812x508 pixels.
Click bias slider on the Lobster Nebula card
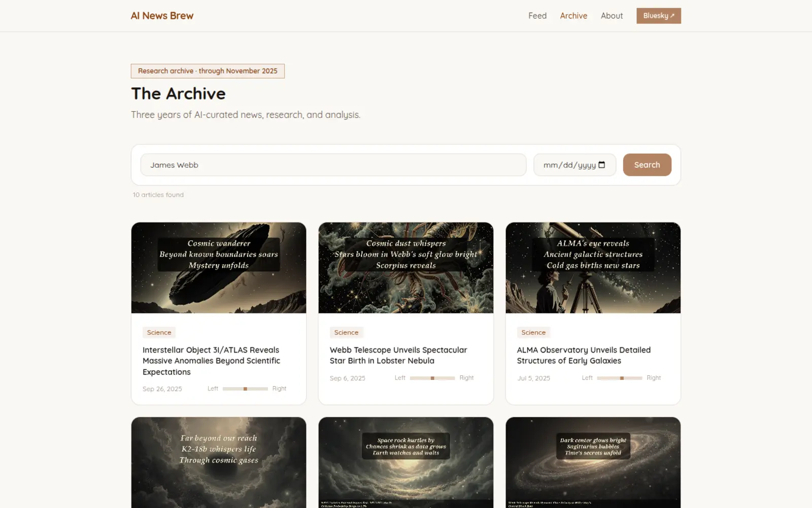point(432,378)
